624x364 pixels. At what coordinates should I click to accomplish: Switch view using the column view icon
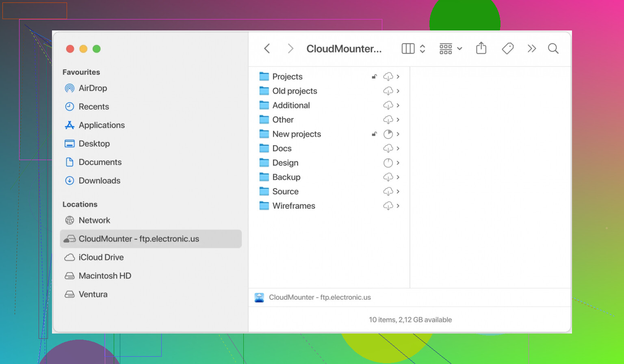pos(408,49)
